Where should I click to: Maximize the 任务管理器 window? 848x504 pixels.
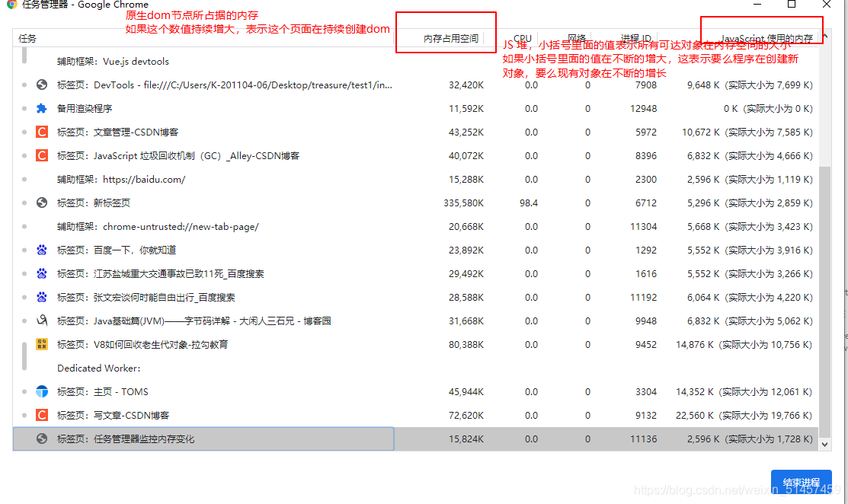pos(791,5)
